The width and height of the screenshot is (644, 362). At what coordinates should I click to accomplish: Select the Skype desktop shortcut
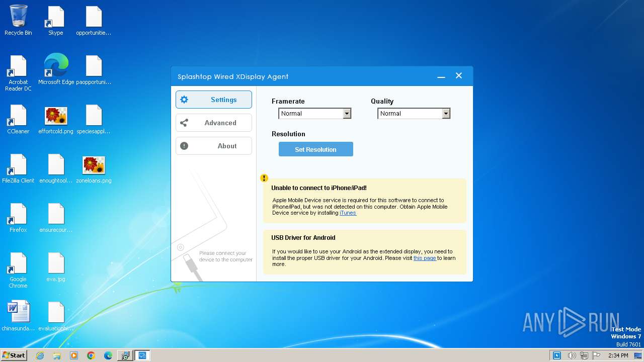pyautogui.click(x=56, y=21)
